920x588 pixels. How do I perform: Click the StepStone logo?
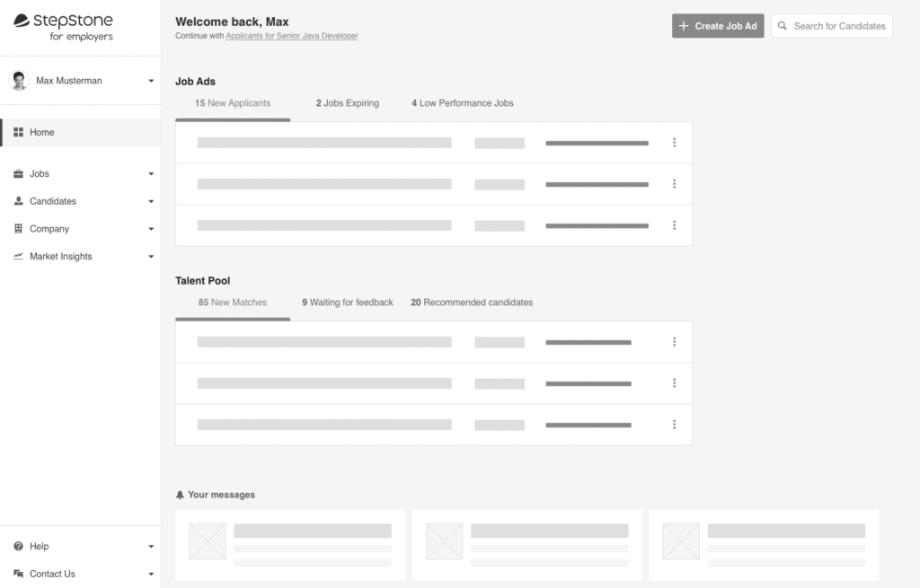click(63, 27)
